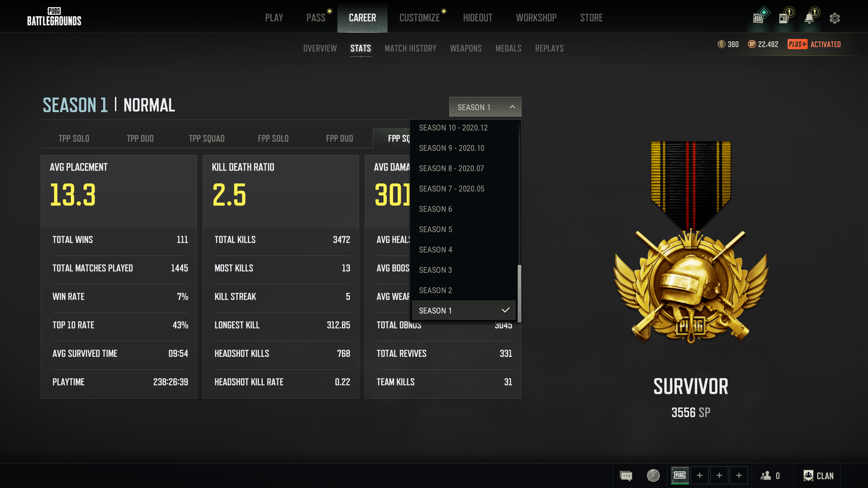
Task: Add teammate in third plus slot
Action: point(739,475)
